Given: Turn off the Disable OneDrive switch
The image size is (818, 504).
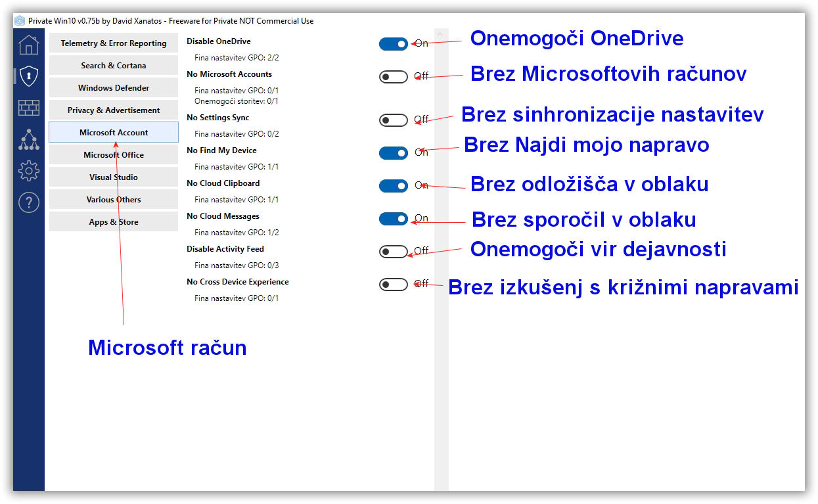Looking at the screenshot, I should pos(394,44).
